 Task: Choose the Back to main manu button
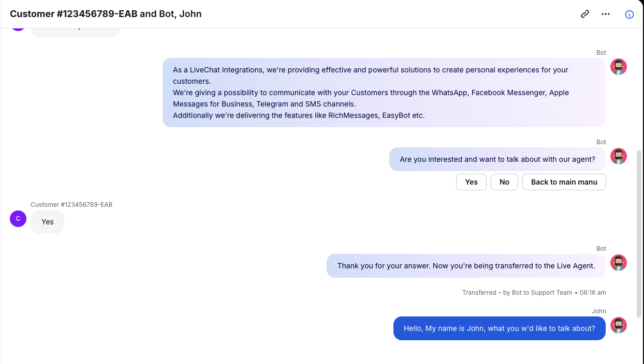pyautogui.click(x=564, y=182)
